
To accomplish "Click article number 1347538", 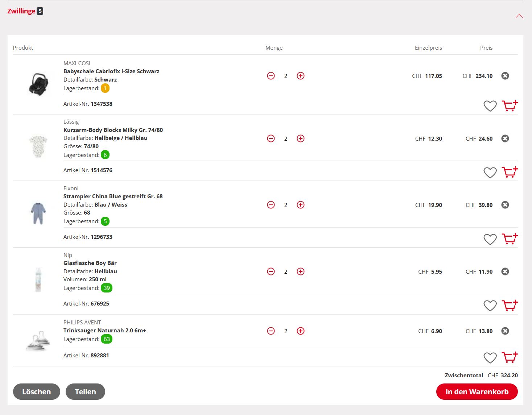I will 102,104.
